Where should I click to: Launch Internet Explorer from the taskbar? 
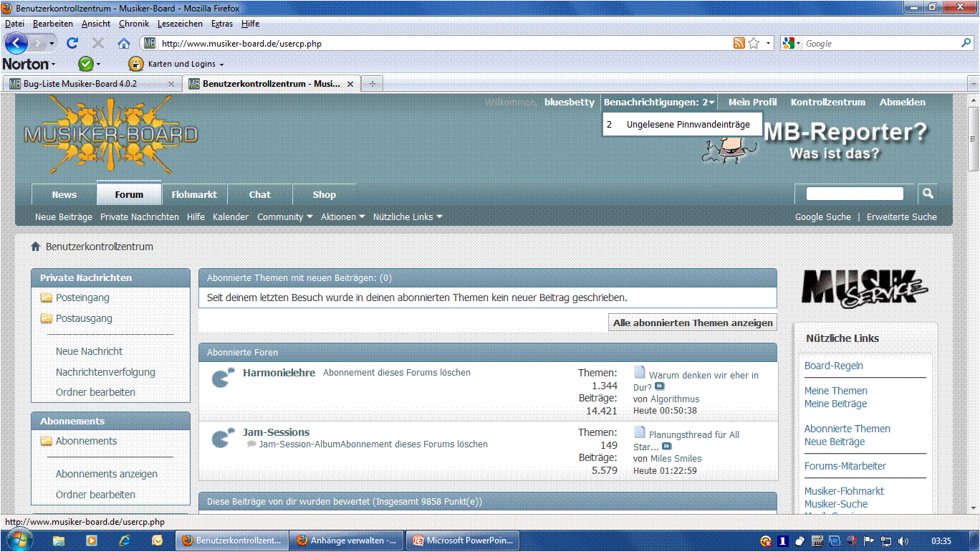pyautogui.click(x=124, y=541)
